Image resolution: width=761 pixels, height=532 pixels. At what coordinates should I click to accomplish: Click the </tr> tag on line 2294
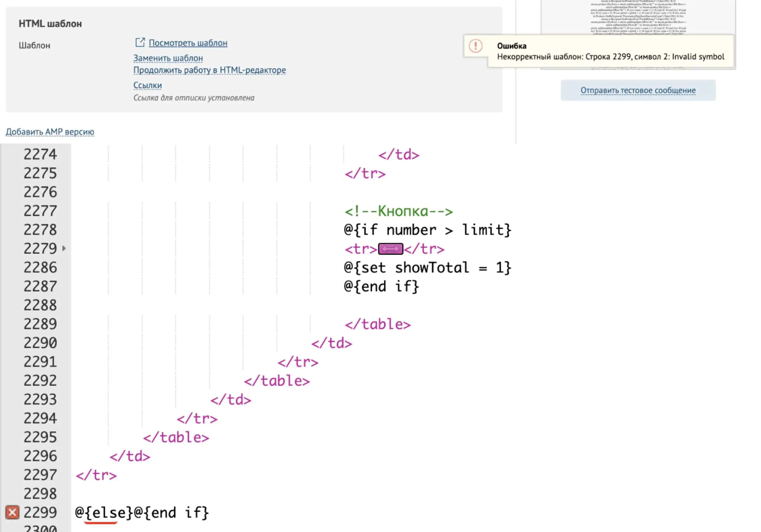tap(197, 419)
